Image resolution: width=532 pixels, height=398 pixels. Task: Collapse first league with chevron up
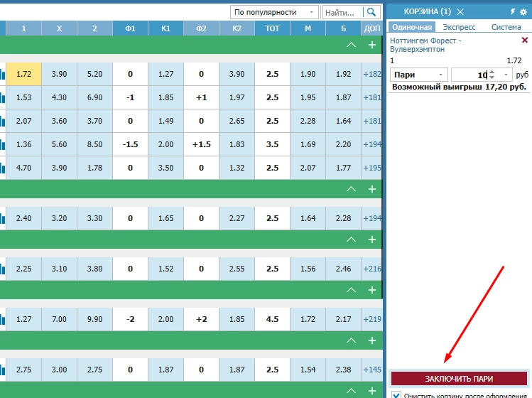coord(351,45)
